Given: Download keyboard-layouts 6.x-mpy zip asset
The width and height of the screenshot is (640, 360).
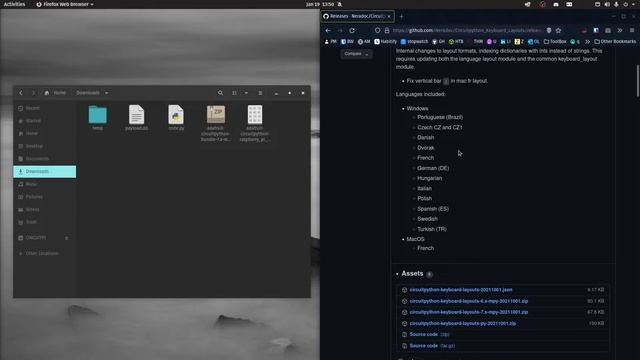Looking at the screenshot, I should [x=469, y=301].
